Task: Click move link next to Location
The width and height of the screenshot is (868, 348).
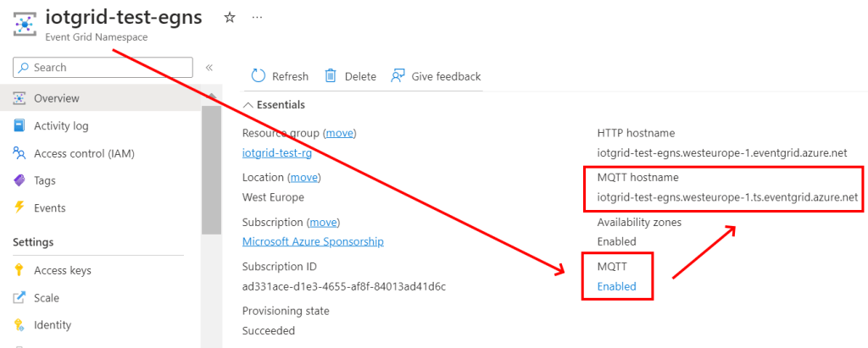Action: point(305,177)
